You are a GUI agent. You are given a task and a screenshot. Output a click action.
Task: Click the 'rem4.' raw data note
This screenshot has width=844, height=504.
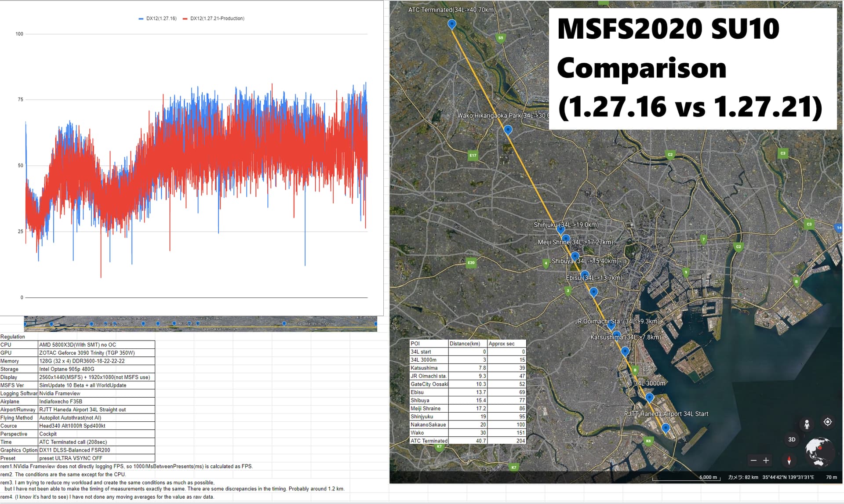(x=107, y=497)
